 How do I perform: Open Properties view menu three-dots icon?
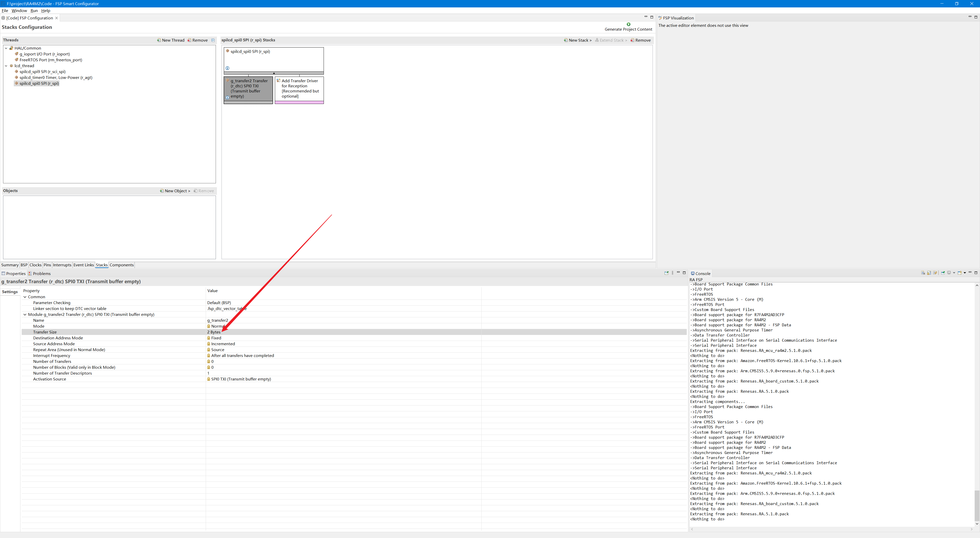[x=673, y=273]
